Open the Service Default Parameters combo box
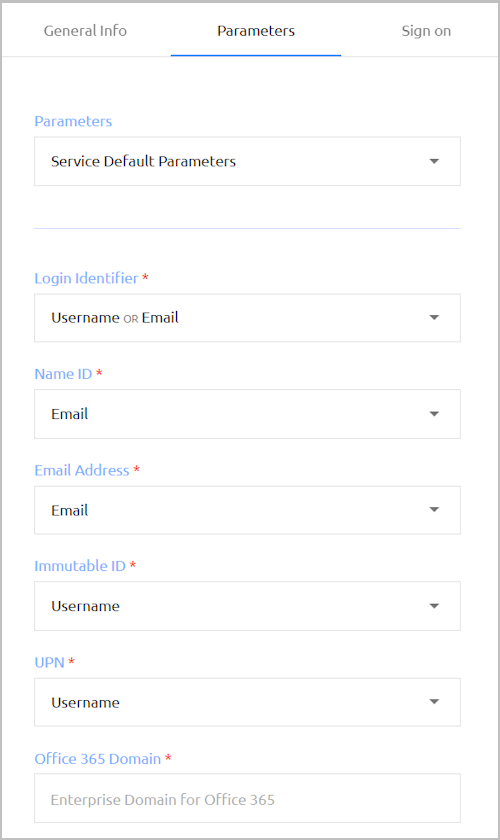Viewport: 500px width, 840px height. click(x=247, y=161)
